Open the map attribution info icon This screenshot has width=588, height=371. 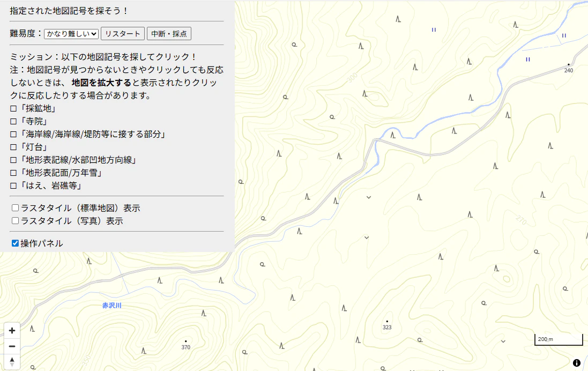(x=576, y=363)
